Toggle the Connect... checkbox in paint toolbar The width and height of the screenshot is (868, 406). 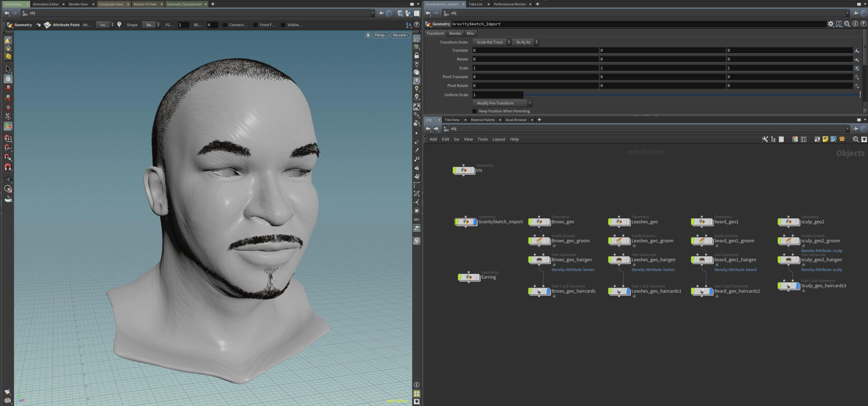225,25
